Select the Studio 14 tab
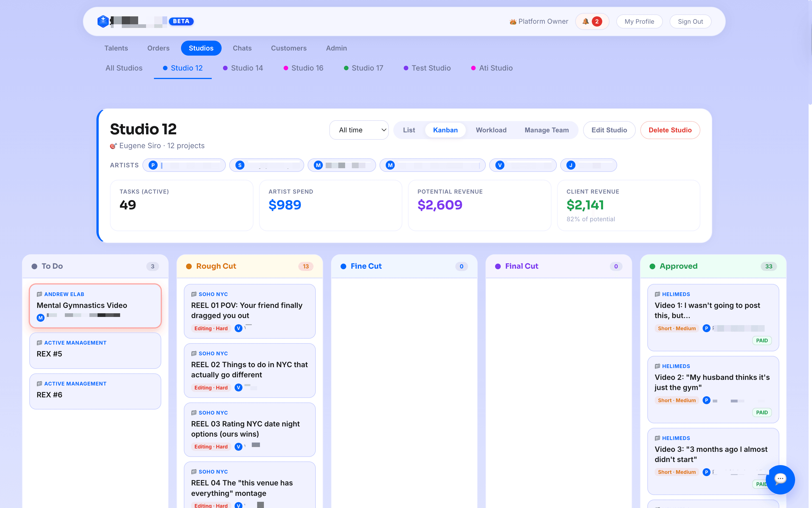812x508 pixels. 243,68
